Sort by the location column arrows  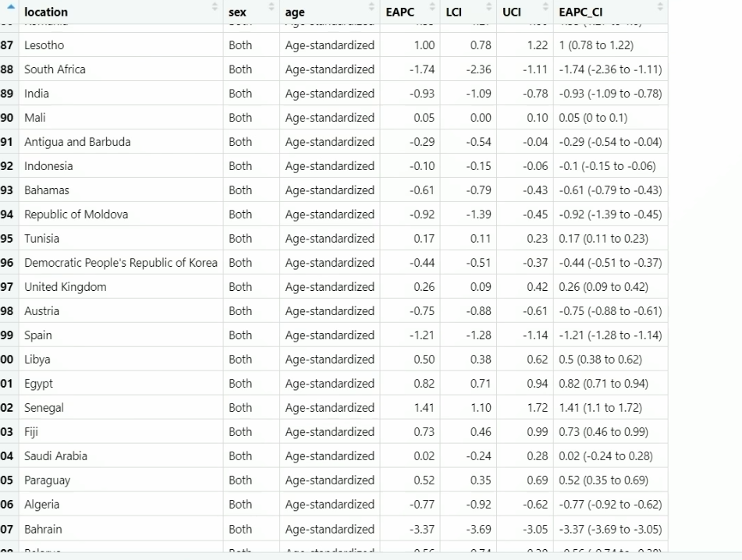coord(215,6)
